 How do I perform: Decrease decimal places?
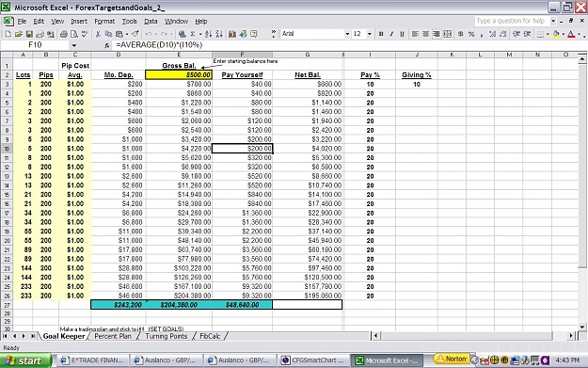pos(503,34)
